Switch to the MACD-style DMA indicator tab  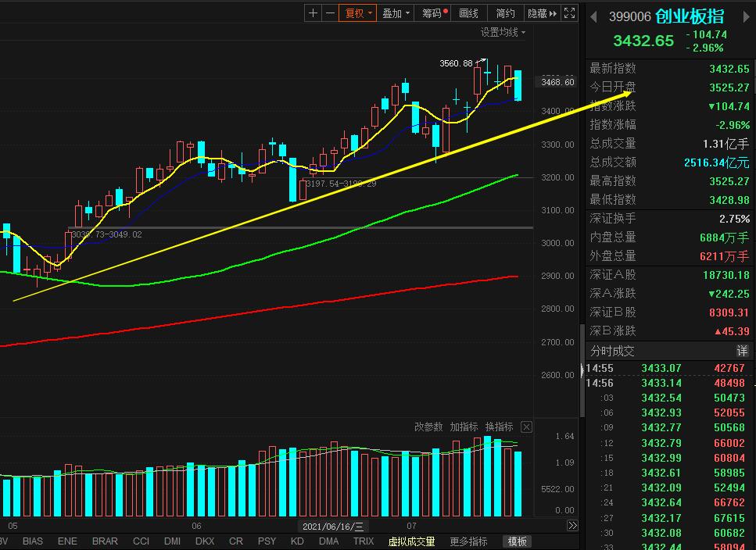pyautogui.click(x=329, y=541)
